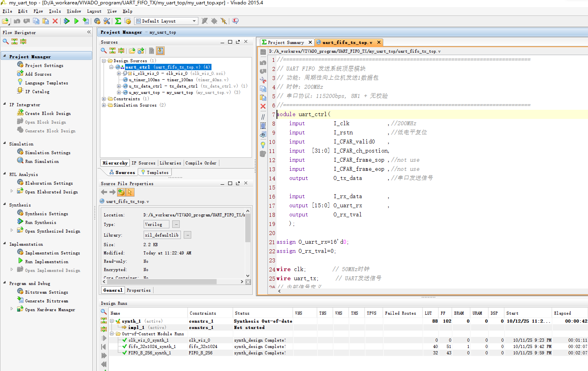
Task: Click the Cut scissors icon in editor sidebar
Action: tap(263, 80)
